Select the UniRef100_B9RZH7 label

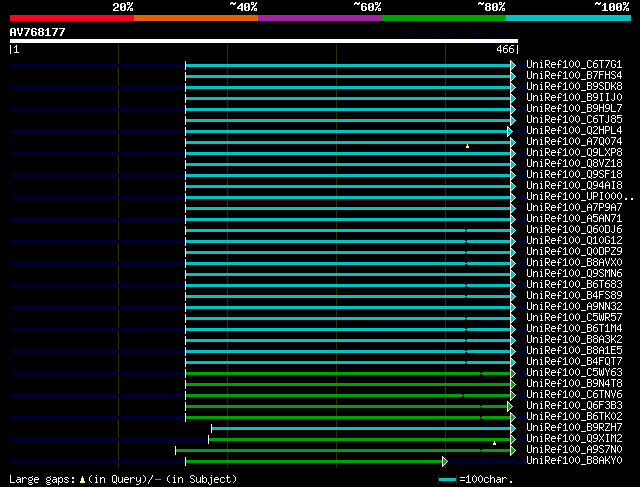574,428
